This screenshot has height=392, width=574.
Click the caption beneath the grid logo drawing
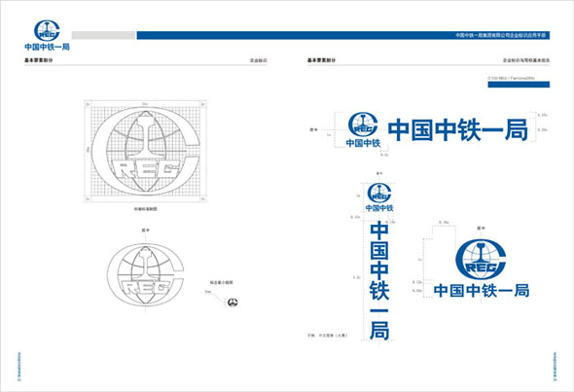[x=145, y=209]
